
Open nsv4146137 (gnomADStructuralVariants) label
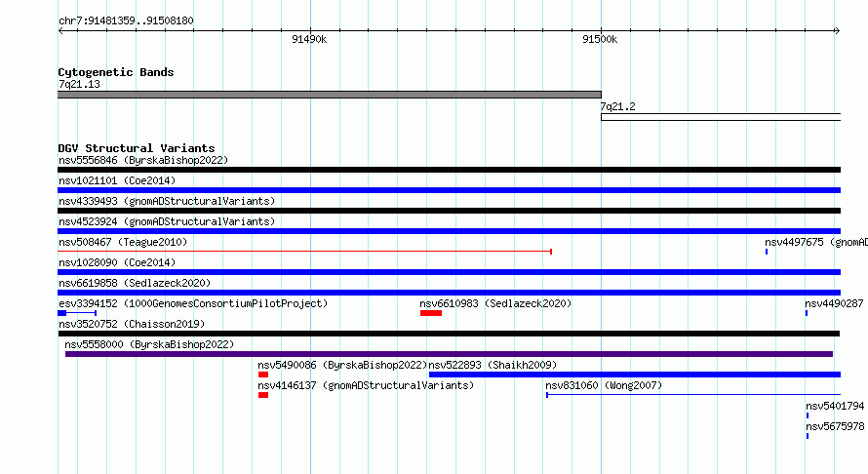click(366, 385)
